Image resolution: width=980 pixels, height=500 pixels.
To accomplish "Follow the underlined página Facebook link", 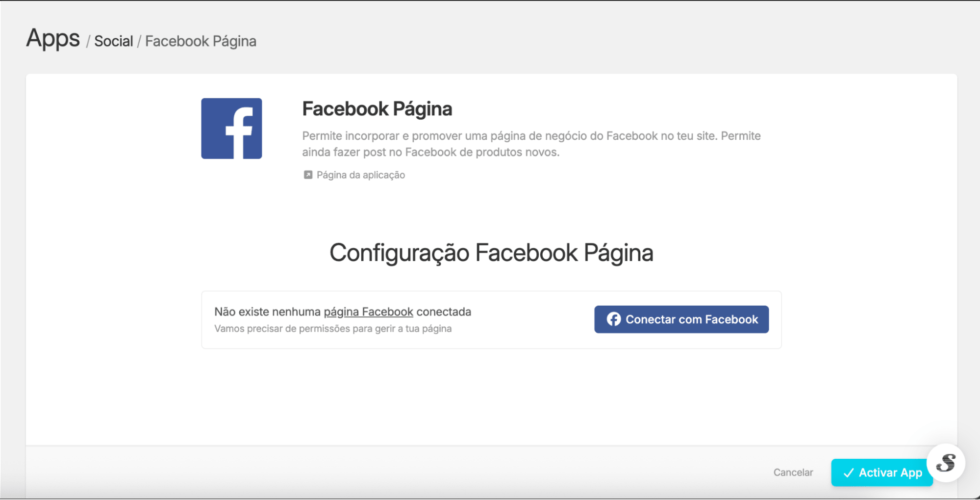I will 368,312.
